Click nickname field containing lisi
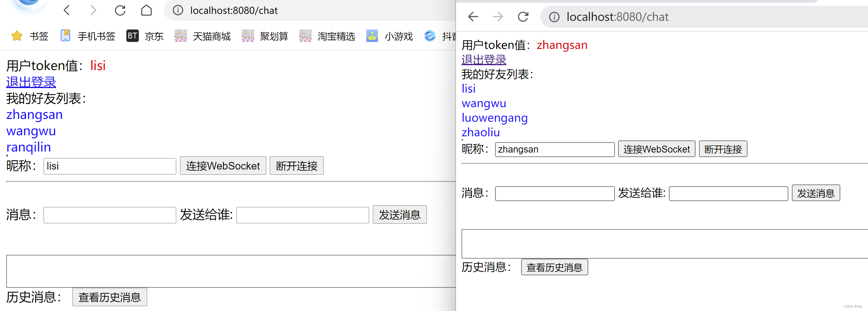 [x=110, y=166]
